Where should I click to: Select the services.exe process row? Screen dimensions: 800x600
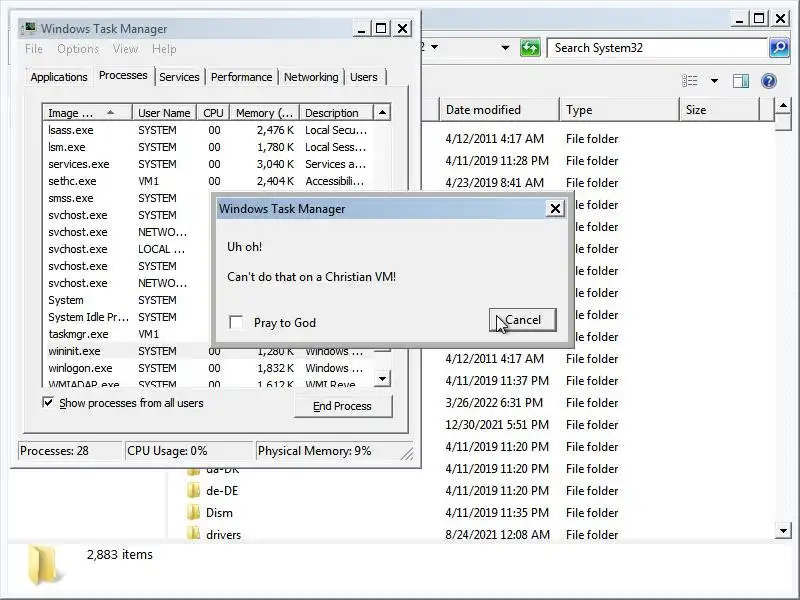pos(209,164)
